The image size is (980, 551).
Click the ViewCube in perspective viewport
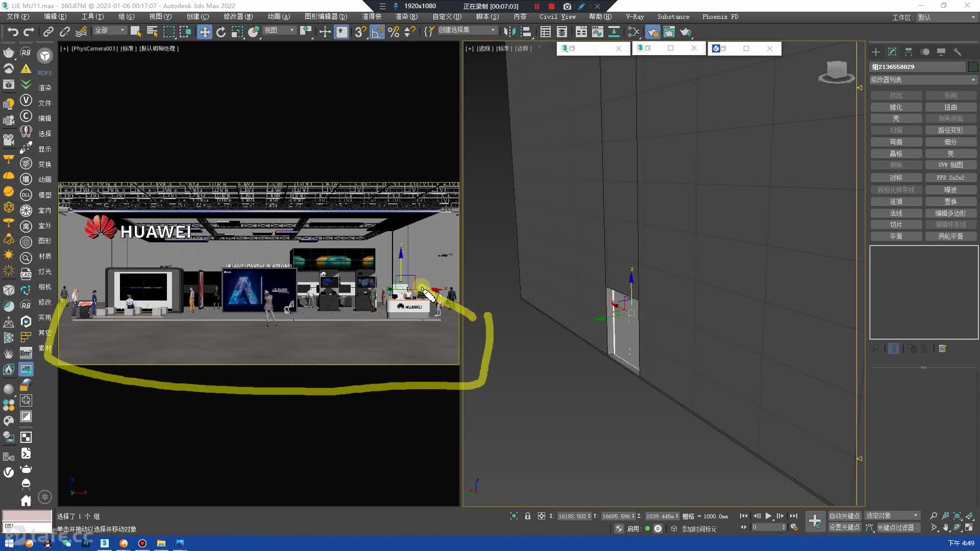837,71
